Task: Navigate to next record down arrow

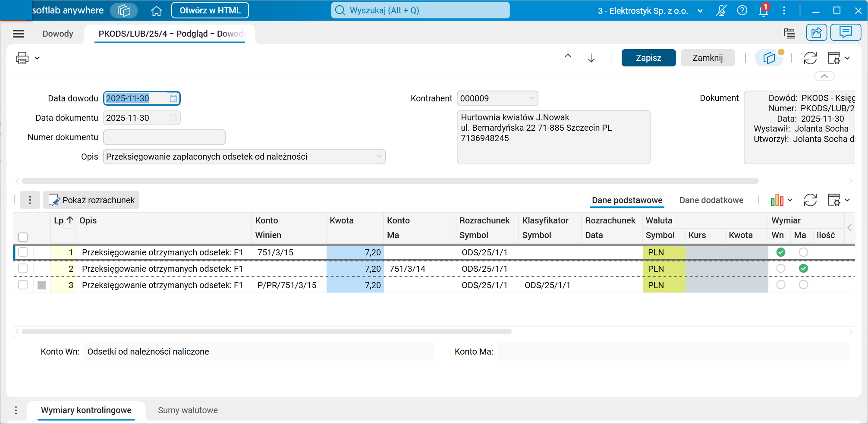Action: click(591, 58)
